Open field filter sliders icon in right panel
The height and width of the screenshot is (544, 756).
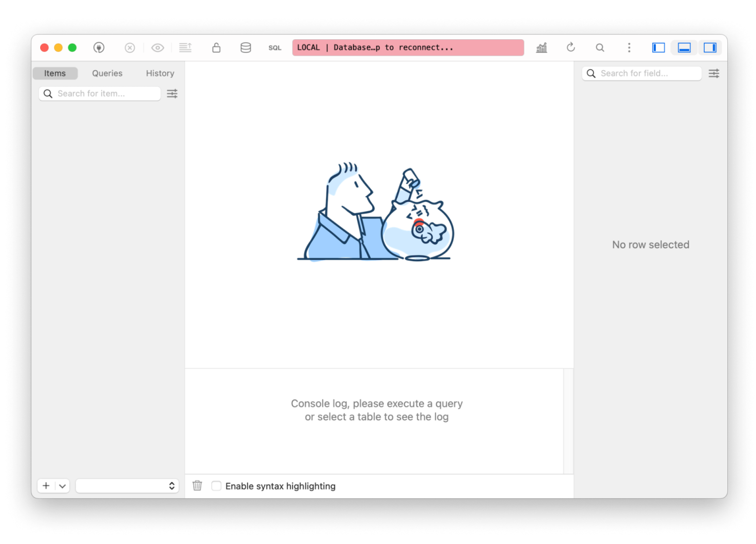[714, 73]
